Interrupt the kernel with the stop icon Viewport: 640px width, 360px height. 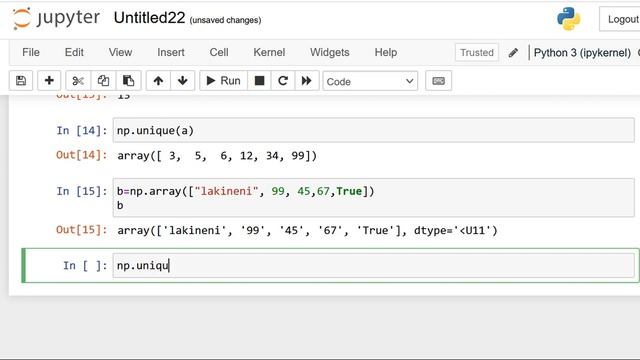tap(259, 81)
